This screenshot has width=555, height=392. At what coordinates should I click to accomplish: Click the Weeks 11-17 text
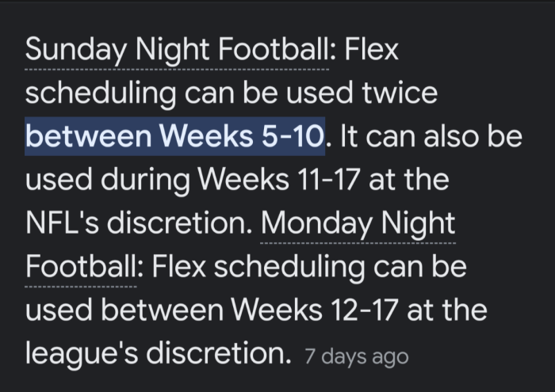click(278, 179)
